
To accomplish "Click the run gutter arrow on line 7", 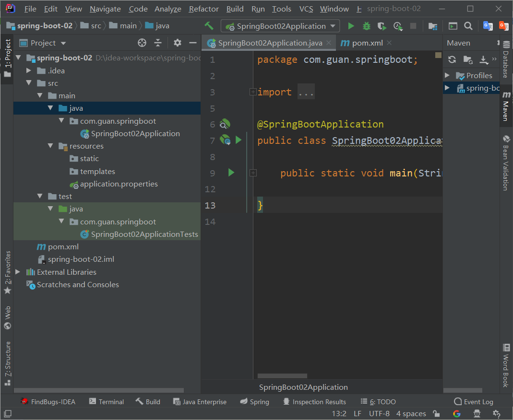I will pos(239,140).
